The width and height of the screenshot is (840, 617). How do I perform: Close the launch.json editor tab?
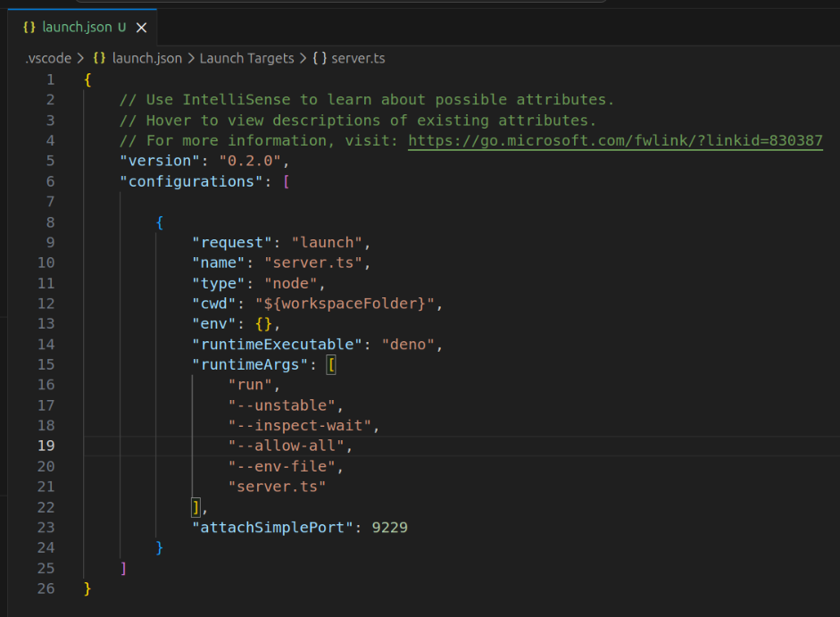[x=141, y=28]
